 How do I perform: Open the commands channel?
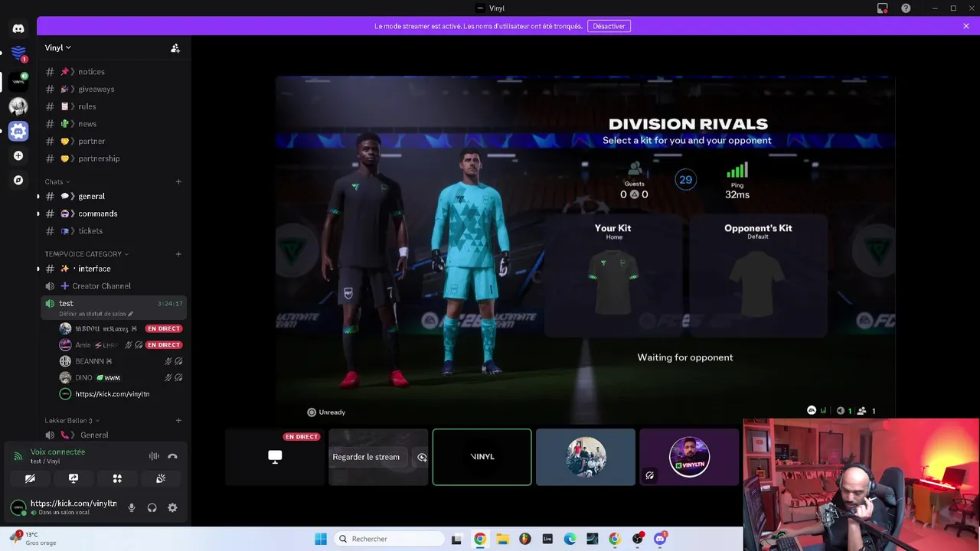[113, 214]
